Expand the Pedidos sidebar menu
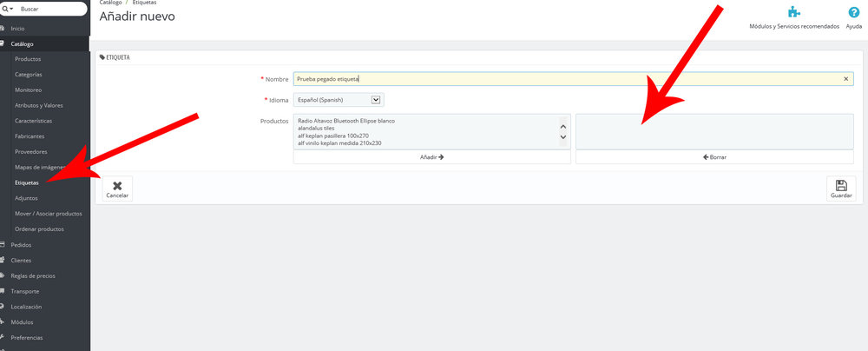The width and height of the screenshot is (868, 351). [23, 245]
